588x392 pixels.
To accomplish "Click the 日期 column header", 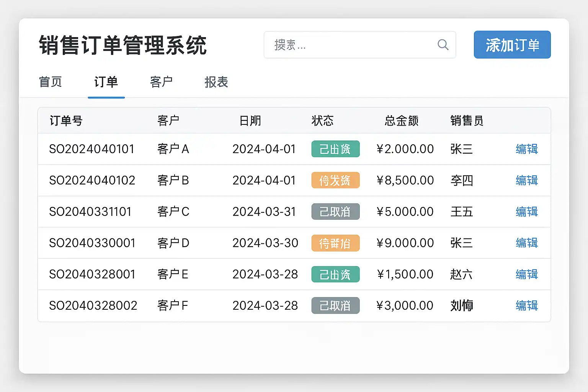I will point(250,121).
